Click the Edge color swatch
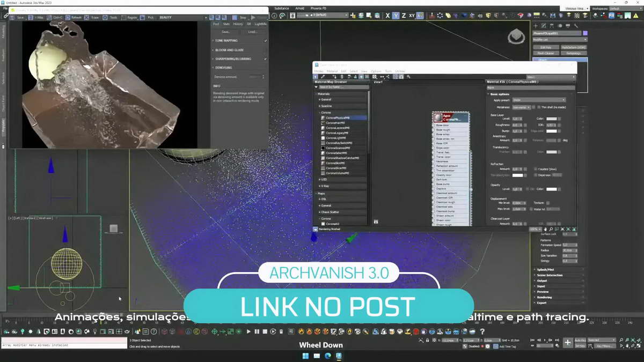 point(551,131)
